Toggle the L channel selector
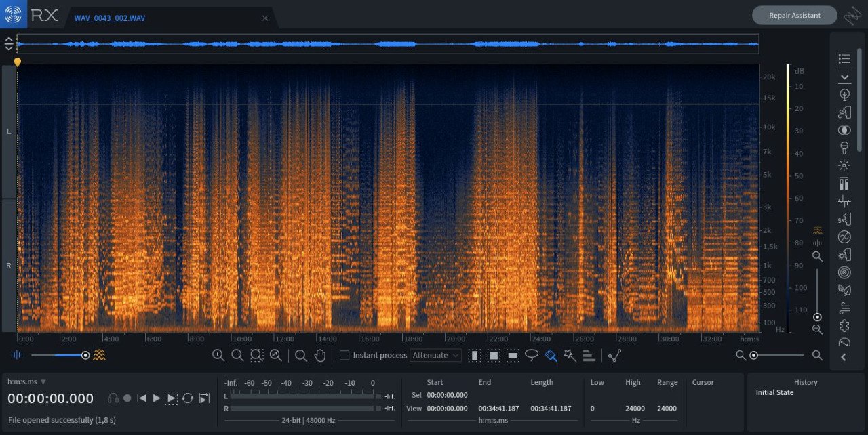 pyautogui.click(x=9, y=131)
